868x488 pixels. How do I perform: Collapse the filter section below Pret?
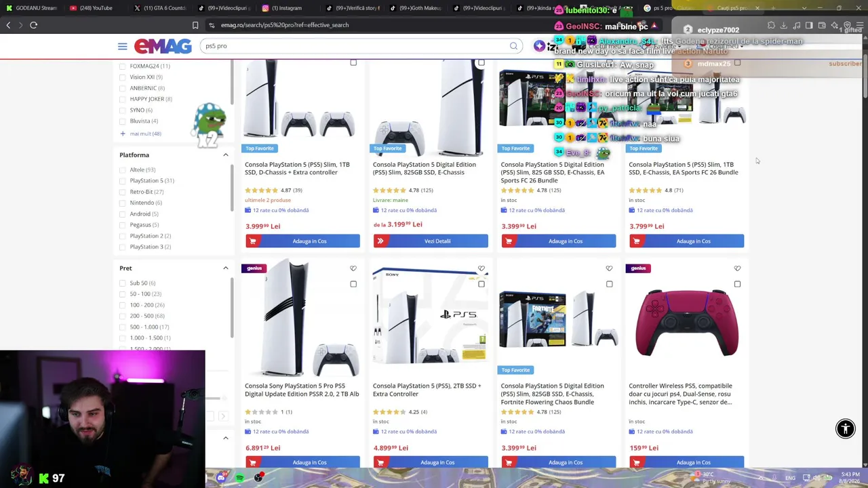pyautogui.click(x=226, y=438)
